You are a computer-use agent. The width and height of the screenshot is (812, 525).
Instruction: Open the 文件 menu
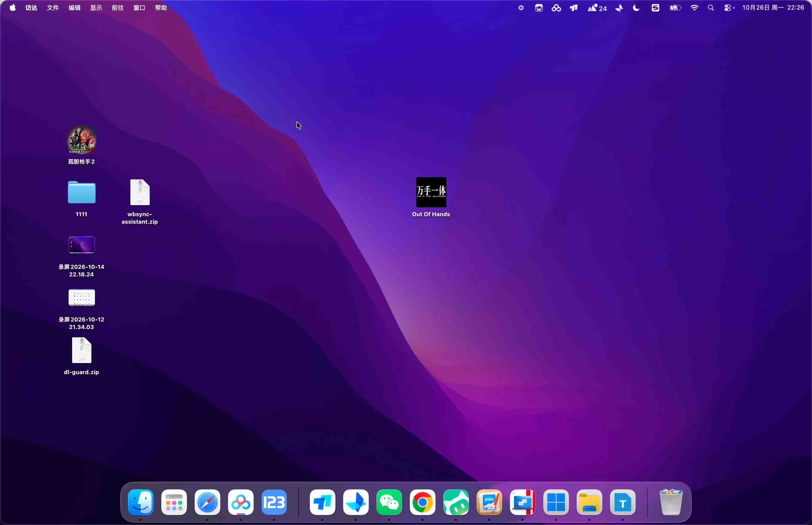tap(53, 7)
